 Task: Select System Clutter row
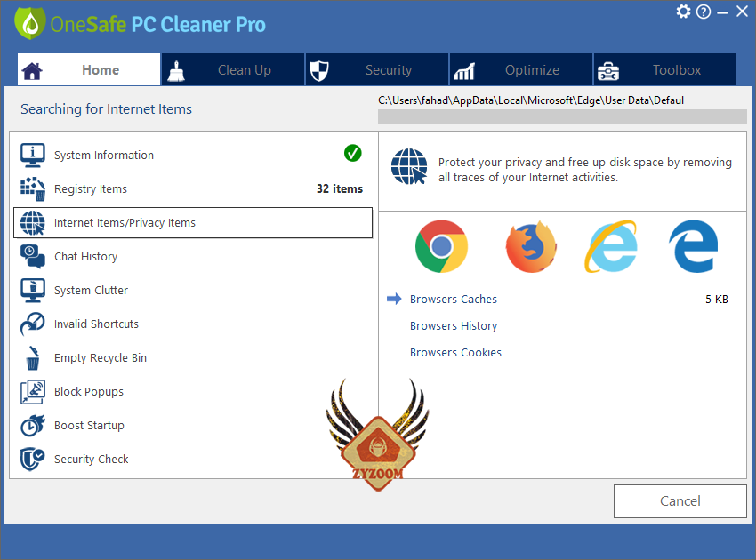coord(193,290)
